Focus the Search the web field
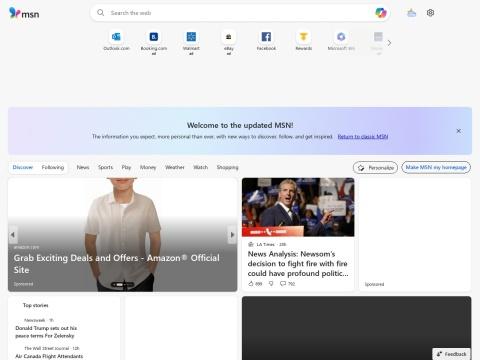The image size is (480, 360). coord(240,13)
